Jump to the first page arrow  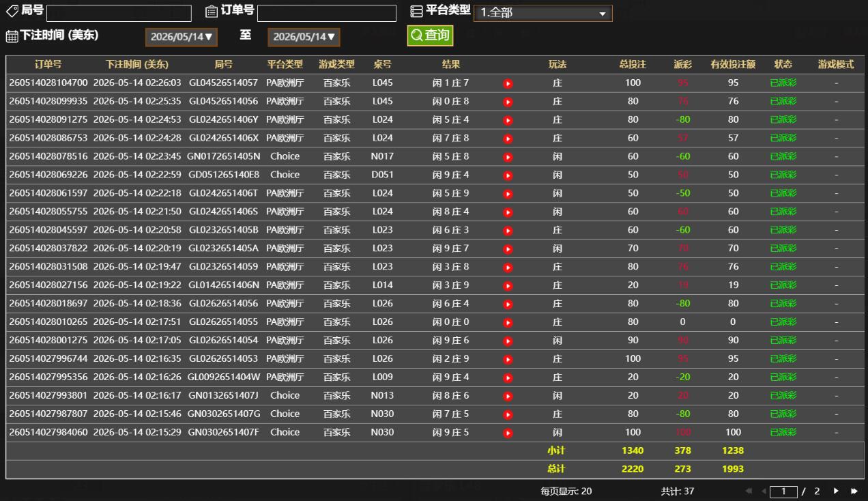coord(749,491)
